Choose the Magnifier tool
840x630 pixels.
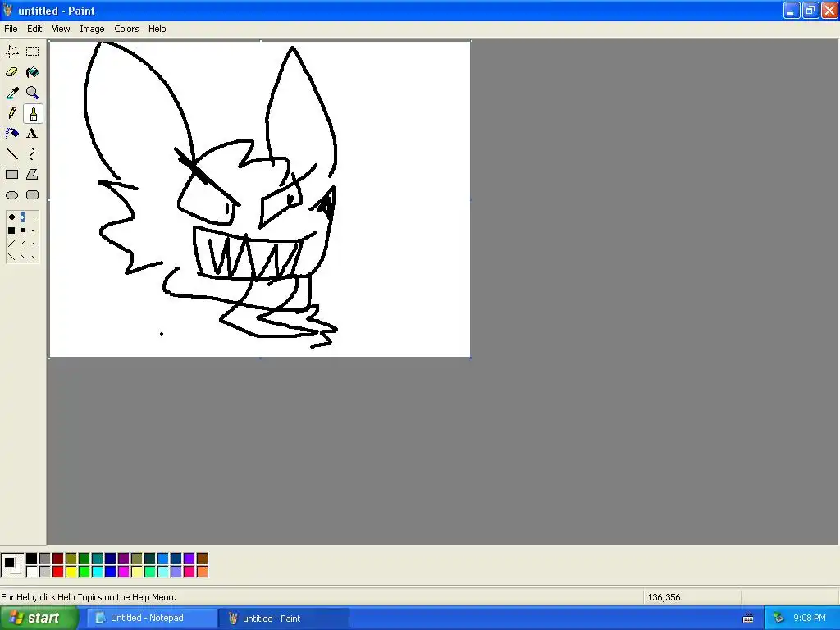coord(33,93)
